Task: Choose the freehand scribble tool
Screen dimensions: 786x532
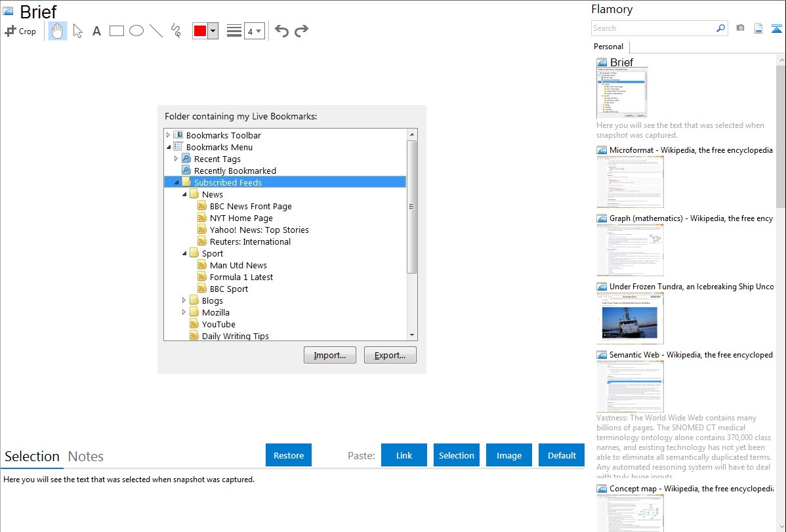Action: point(176,31)
